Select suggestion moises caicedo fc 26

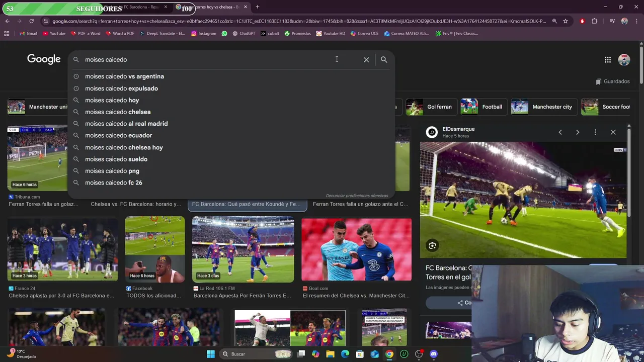tap(231, 183)
